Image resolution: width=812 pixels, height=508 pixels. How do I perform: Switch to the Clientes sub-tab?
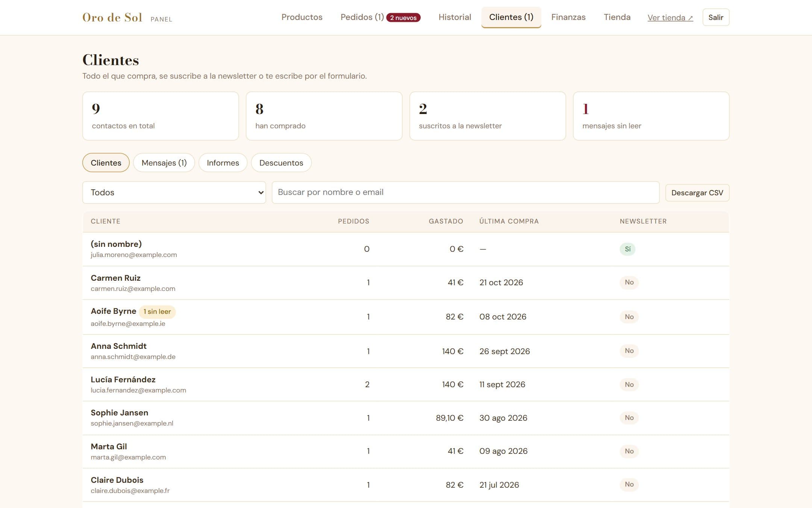coord(106,163)
